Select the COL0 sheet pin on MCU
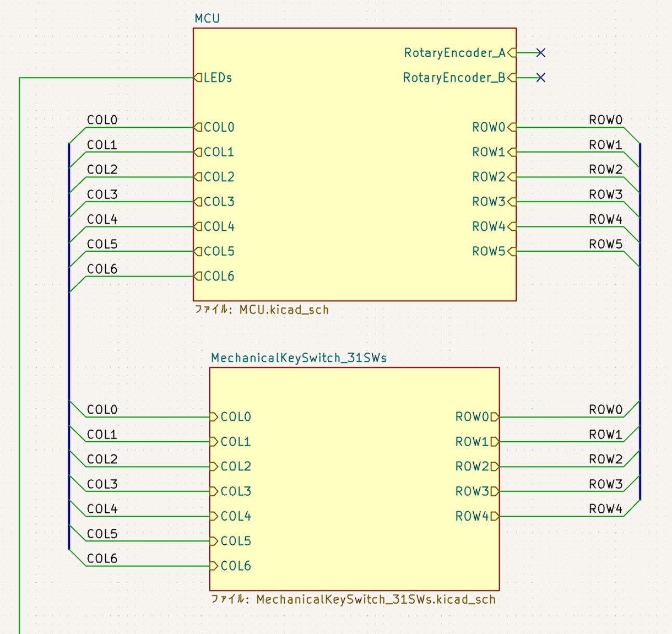The image size is (672, 634). click(x=214, y=127)
